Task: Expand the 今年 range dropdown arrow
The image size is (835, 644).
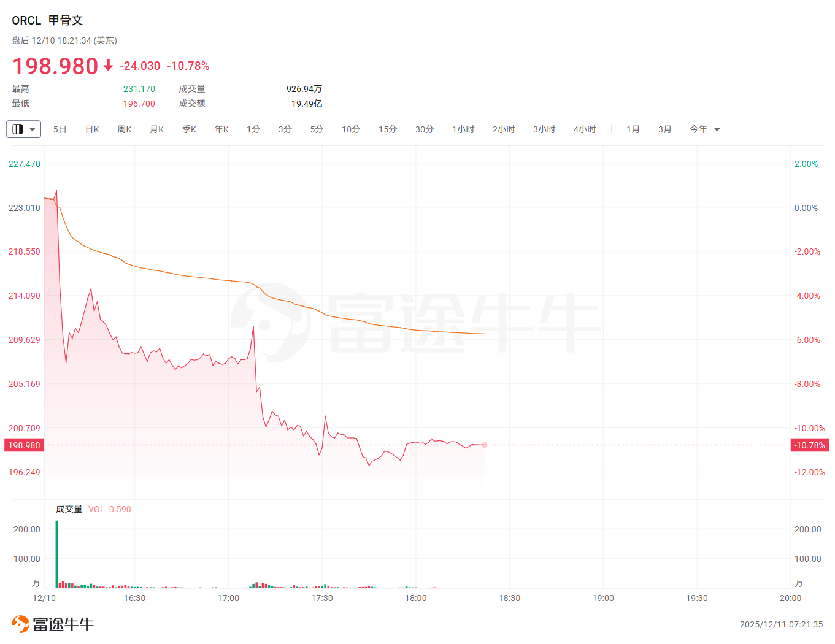Action: point(717,129)
